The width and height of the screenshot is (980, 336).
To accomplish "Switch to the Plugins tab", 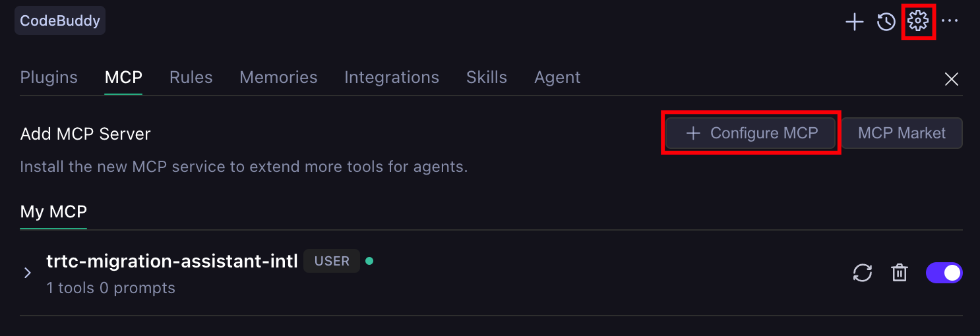I will click(x=49, y=78).
